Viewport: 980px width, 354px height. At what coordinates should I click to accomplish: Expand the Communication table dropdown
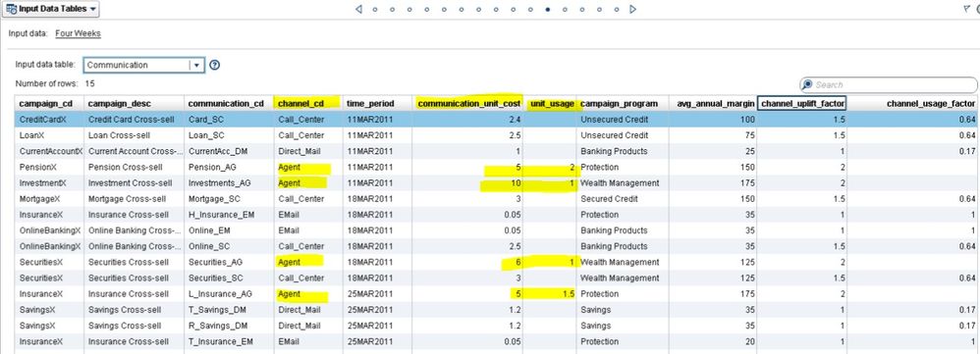pos(196,65)
